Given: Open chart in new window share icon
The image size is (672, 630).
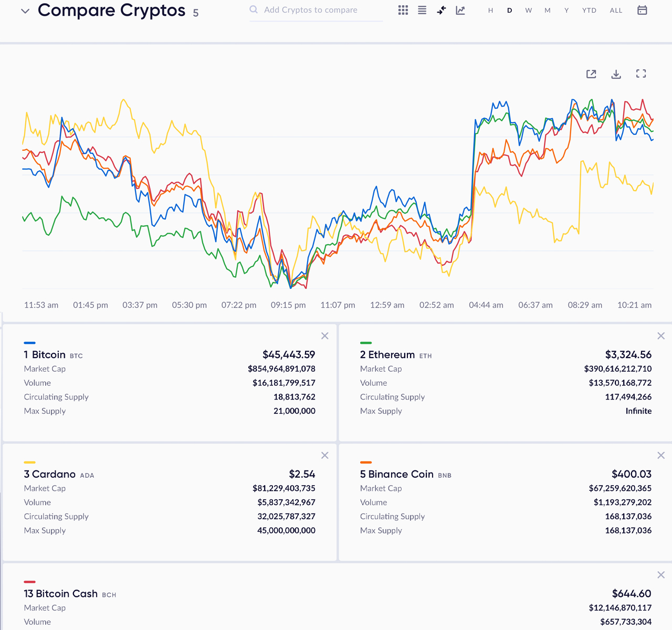Looking at the screenshot, I should [591, 74].
